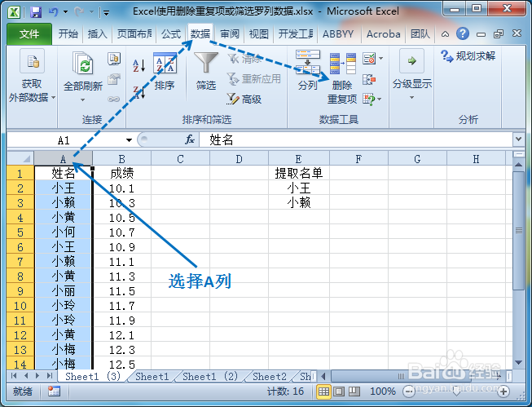Click the 全部刷新 refresh icon
The image size is (532, 407).
coord(83,63)
